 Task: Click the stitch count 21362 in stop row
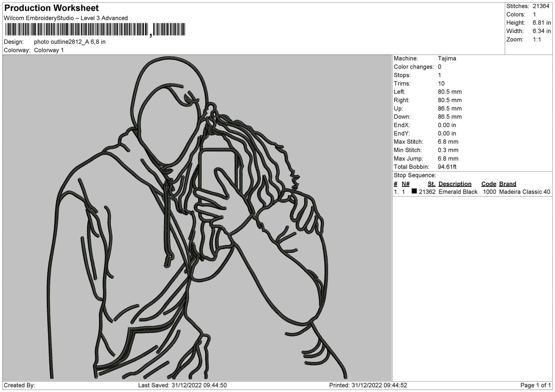tap(427, 192)
